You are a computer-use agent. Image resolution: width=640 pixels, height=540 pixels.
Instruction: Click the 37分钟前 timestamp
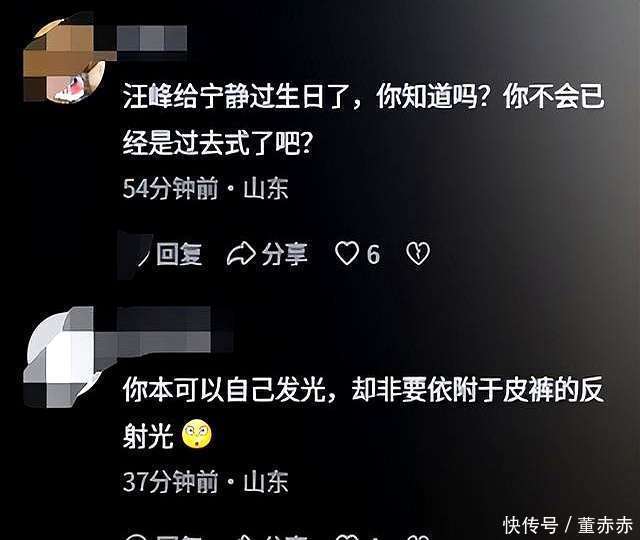tap(170, 482)
